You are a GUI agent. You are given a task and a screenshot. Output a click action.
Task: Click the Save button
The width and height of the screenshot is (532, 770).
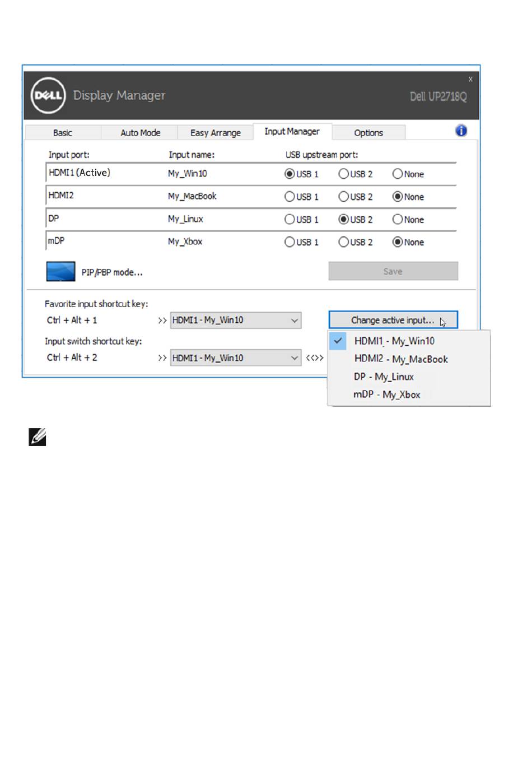coord(393,271)
